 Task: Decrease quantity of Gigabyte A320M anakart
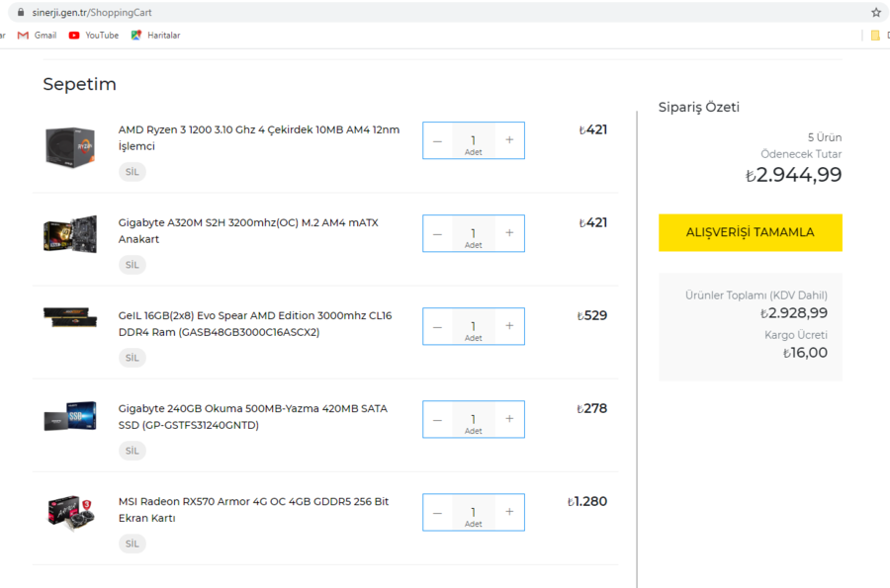click(438, 233)
